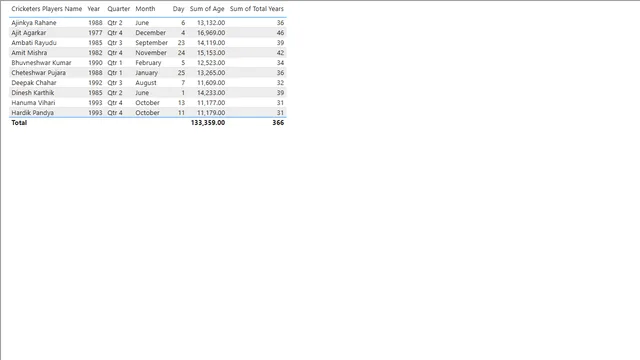
Task: Click the 16,969.00 age value
Action: 211,33
